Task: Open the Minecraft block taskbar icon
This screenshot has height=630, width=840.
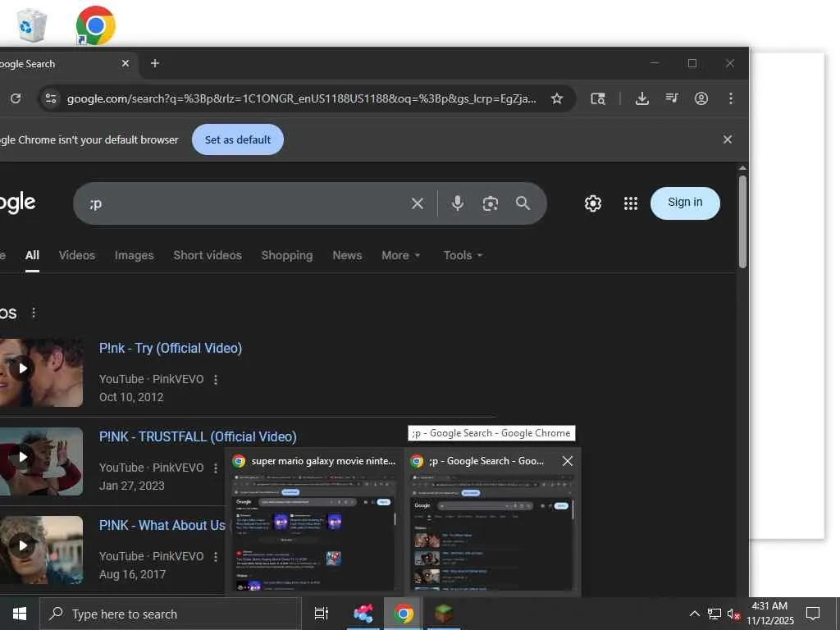Action: pyautogui.click(x=444, y=614)
